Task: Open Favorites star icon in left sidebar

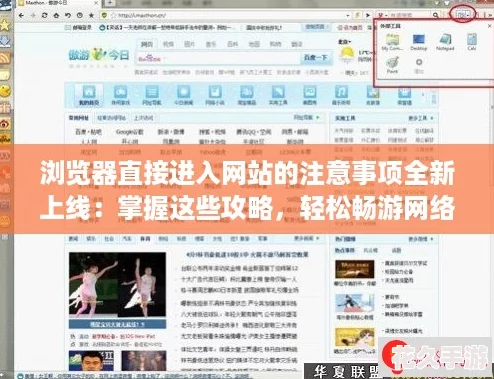Action: pyautogui.click(x=5, y=25)
